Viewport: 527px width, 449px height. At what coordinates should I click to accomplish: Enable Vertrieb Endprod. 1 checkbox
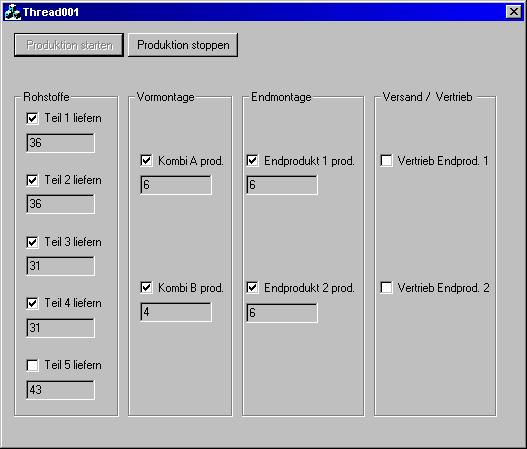pyautogui.click(x=386, y=161)
